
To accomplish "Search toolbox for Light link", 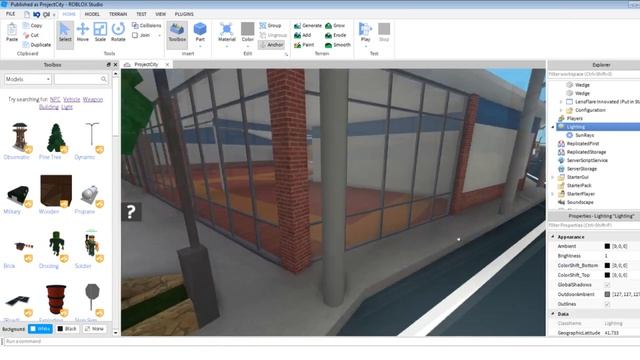I will (67, 107).
